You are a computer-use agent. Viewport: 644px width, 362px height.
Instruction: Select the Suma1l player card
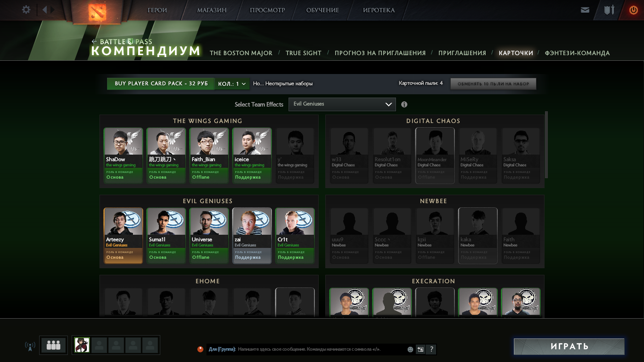(x=166, y=236)
